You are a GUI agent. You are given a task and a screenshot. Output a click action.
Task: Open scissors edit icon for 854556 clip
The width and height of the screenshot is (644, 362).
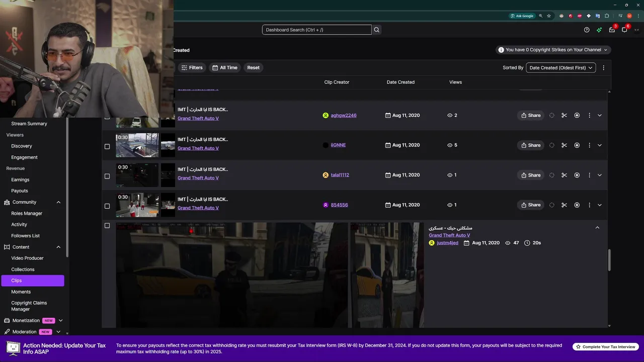pyautogui.click(x=564, y=205)
